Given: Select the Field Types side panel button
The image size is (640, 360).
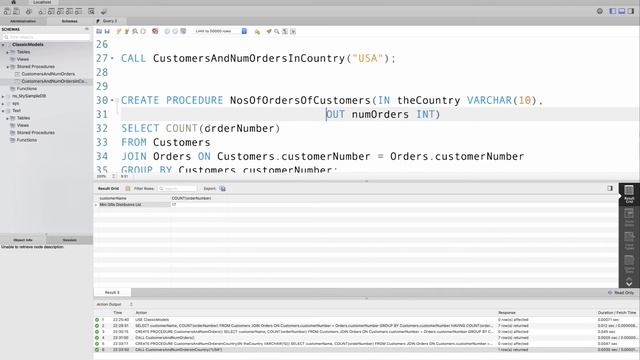Looking at the screenshot, I should pos(629,240).
